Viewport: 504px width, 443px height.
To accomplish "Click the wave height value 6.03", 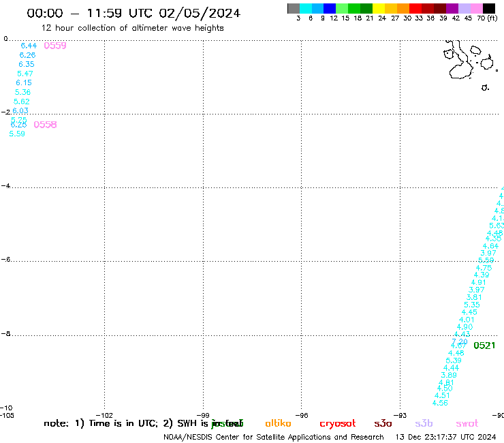I will pos(20,110).
